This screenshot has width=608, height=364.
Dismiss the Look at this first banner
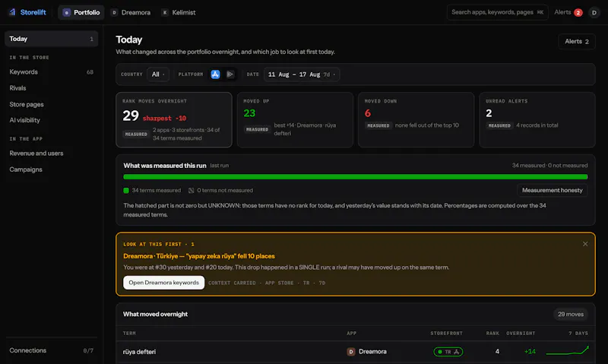pyautogui.click(x=585, y=244)
